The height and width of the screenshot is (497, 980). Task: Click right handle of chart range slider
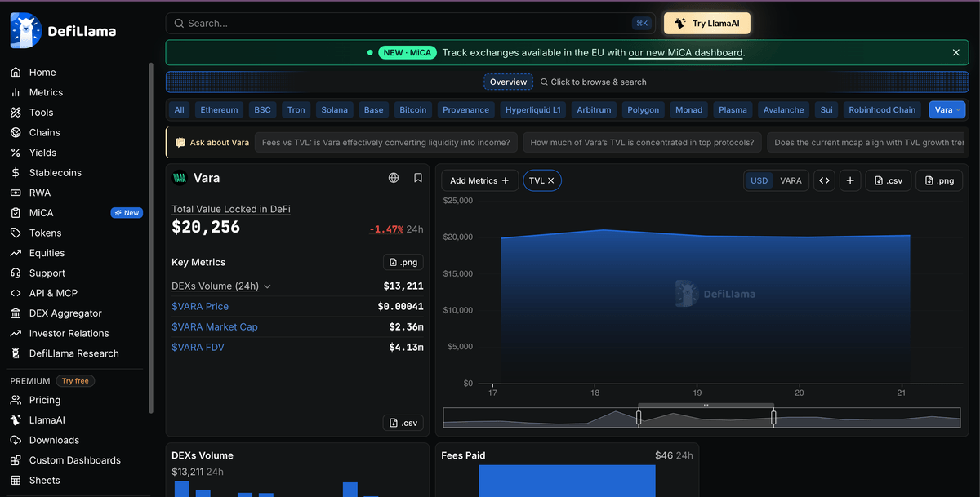coord(773,418)
